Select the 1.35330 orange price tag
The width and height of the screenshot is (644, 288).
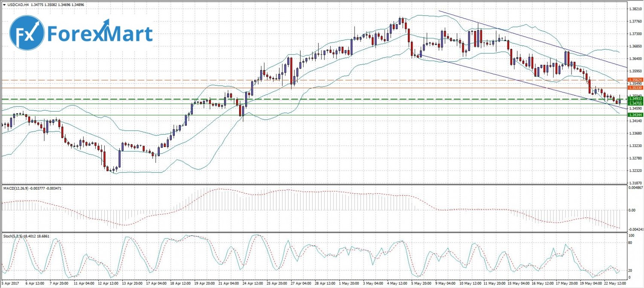pyautogui.click(x=635, y=88)
